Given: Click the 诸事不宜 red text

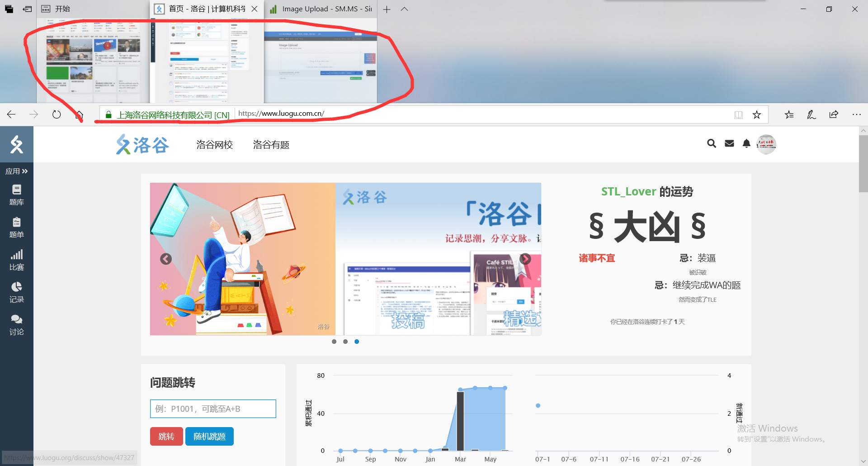Looking at the screenshot, I should 597,258.
